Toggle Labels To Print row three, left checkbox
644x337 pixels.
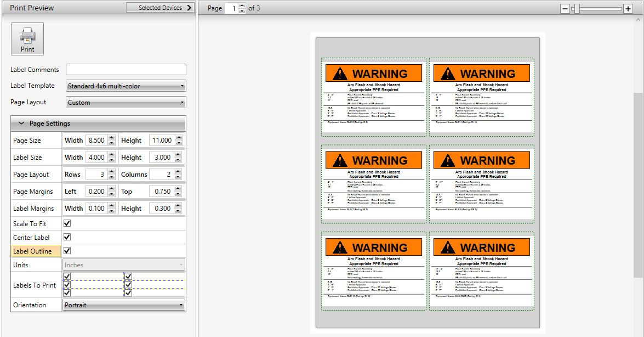coord(67,293)
